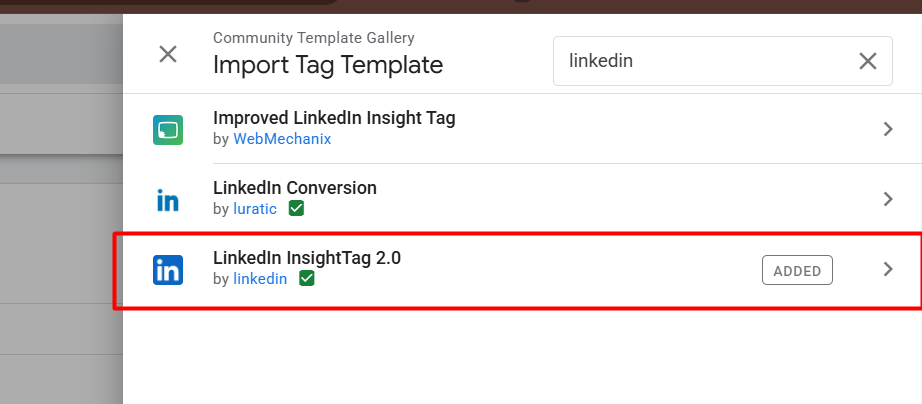922x404 pixels.
Task: Click the verified badge next to luratic
Action: (x=296, y=209)
